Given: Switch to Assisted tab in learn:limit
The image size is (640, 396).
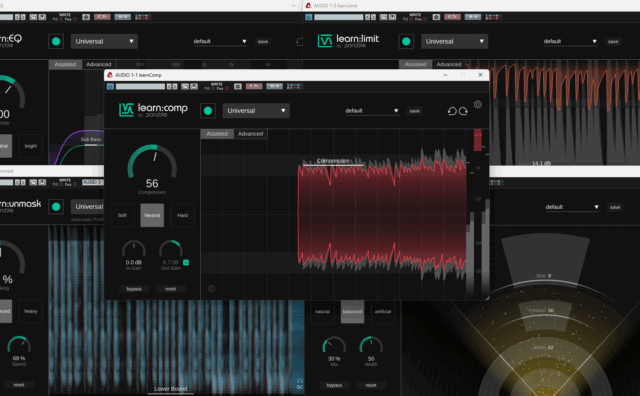Looking at the screenshot, I should tap(416, 64).
